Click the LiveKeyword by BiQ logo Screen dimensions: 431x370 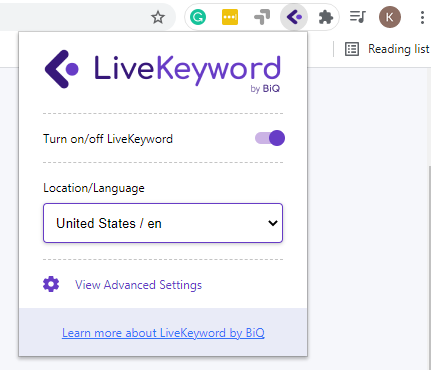tap(163, 71)
